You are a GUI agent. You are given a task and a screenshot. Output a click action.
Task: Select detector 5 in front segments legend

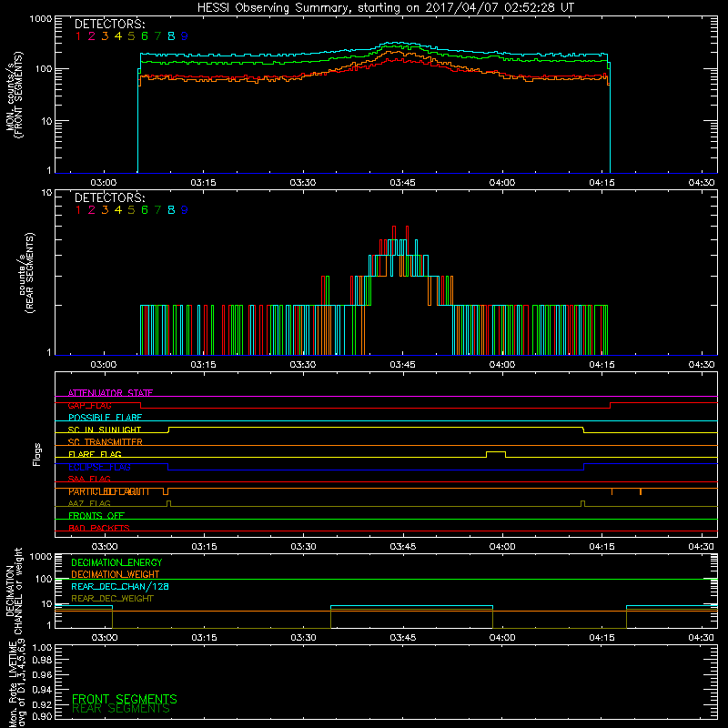(x=131, y=36)
